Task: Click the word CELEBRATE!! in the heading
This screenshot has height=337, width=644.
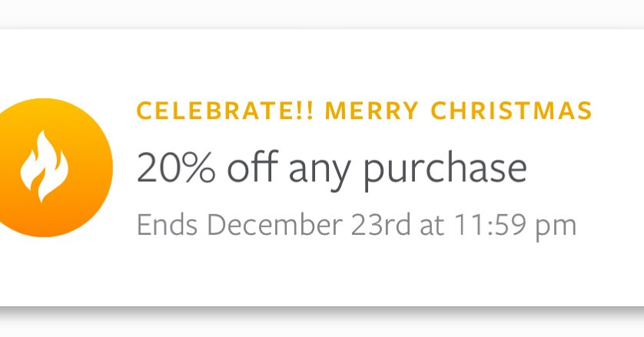Action: tap(224, 111)
